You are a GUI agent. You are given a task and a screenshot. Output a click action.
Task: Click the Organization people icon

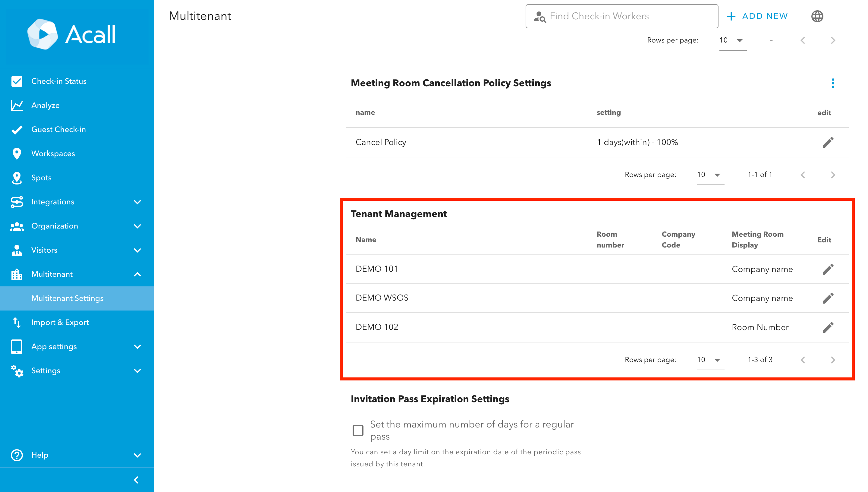point(17,226)
